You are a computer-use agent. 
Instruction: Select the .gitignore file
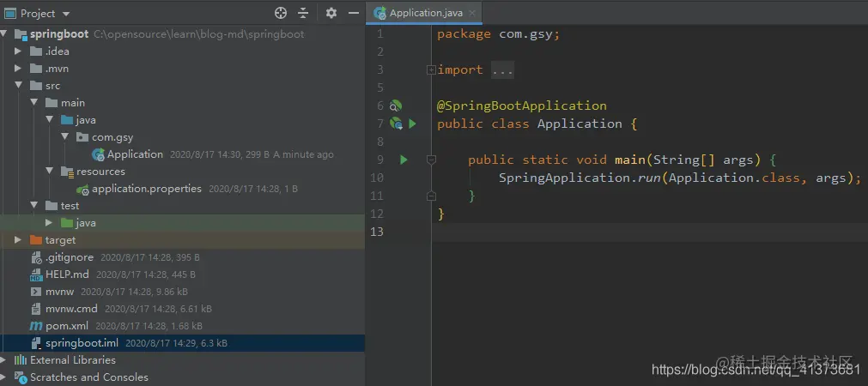(70, 257)
